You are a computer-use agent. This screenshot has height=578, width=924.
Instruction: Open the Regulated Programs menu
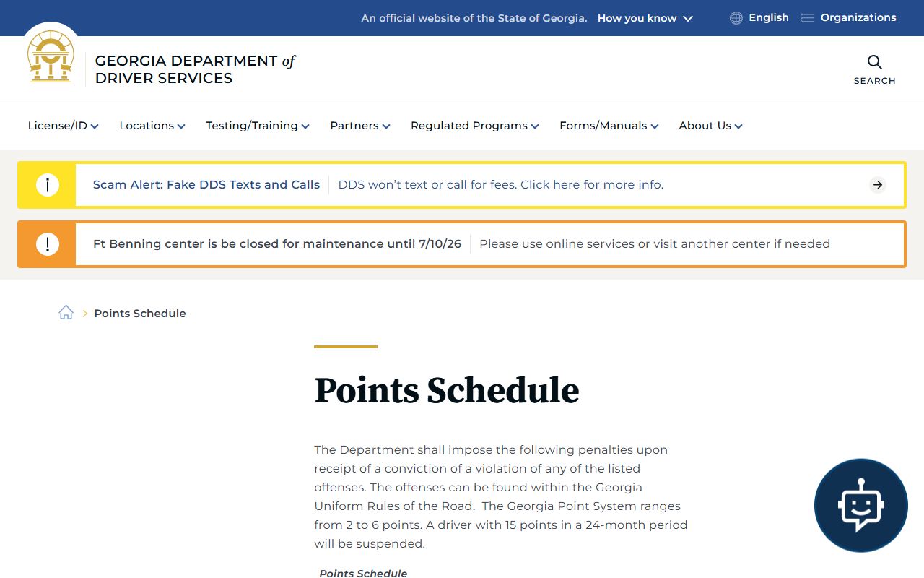(x=475, y=126)
